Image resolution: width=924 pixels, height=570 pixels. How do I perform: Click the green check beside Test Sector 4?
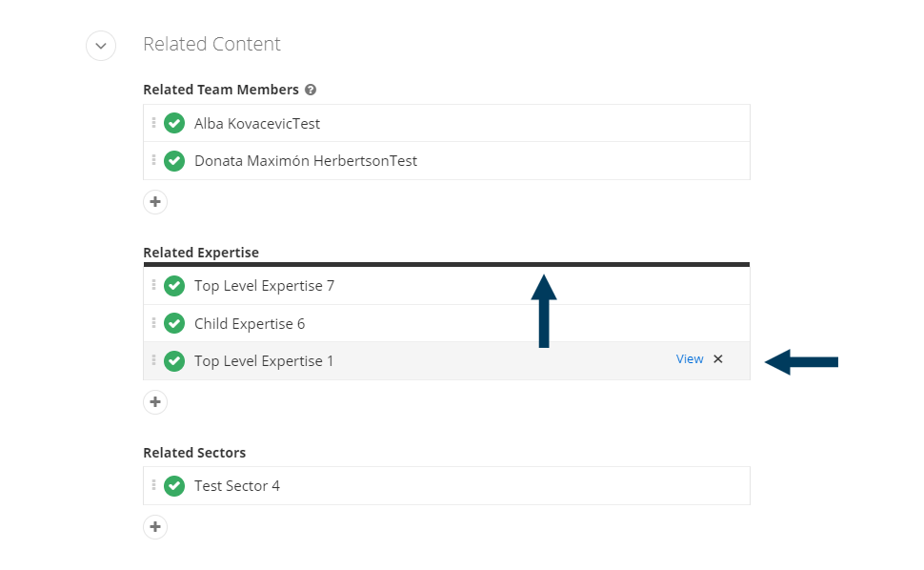[x=174, y=486]
